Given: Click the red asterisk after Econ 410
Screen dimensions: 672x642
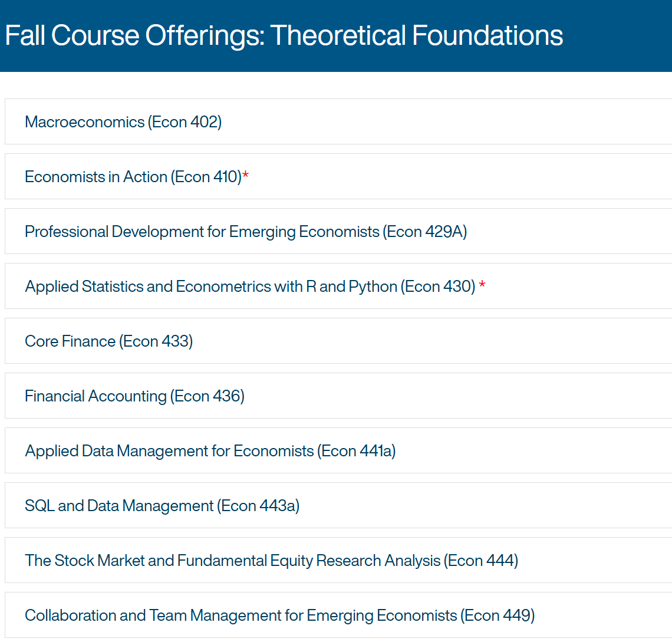Looking at the screenshot, I should click(x=246, y=174).
